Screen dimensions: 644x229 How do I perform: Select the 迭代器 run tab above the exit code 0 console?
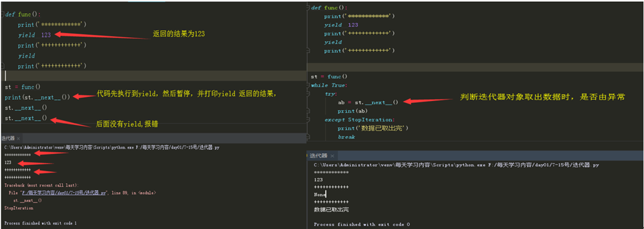click(319, 156)
